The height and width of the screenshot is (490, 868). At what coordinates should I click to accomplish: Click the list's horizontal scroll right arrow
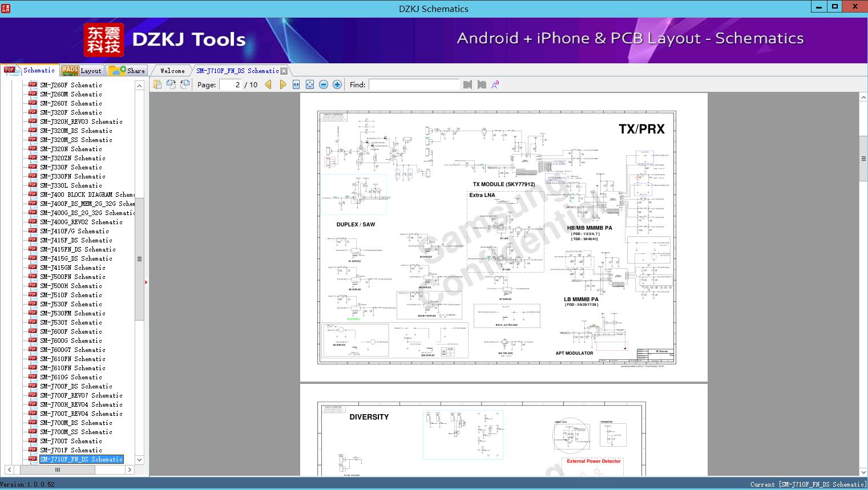tap(130, 470)
